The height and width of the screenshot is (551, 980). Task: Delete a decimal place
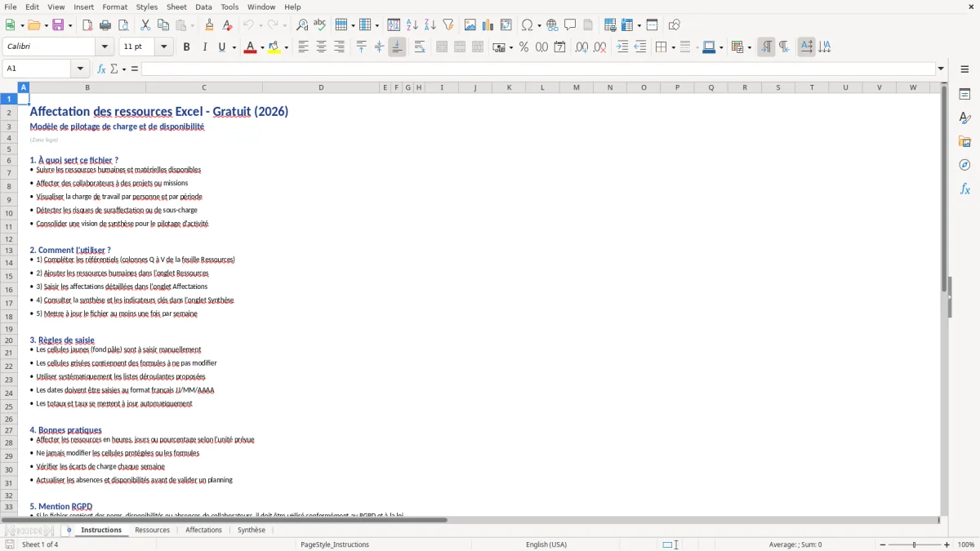tap(600, 47)
